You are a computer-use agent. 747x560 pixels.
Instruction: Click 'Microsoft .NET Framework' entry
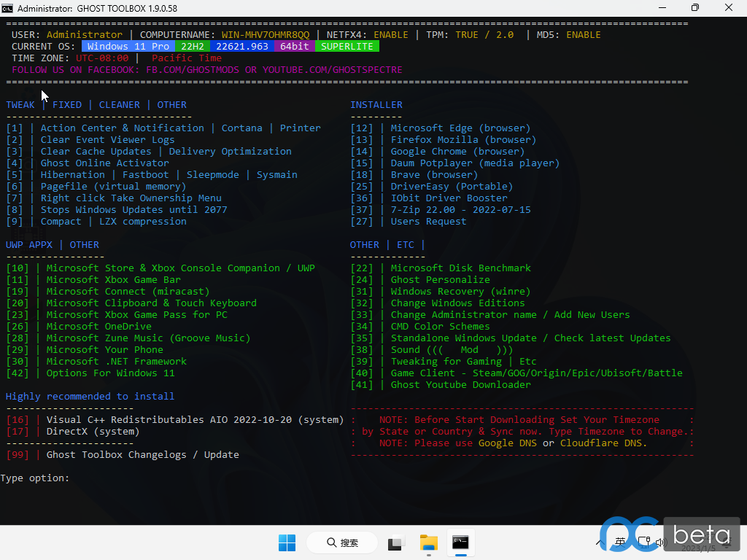click(x=117, y=362)
